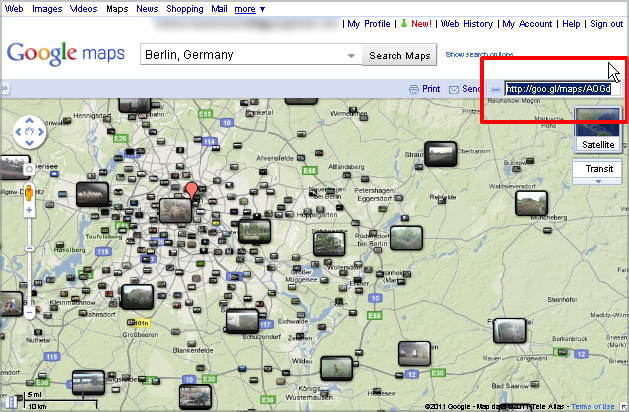Viewport: 629px width, 412px height.
Task: Click the Send link
Action: coord(471,89)
